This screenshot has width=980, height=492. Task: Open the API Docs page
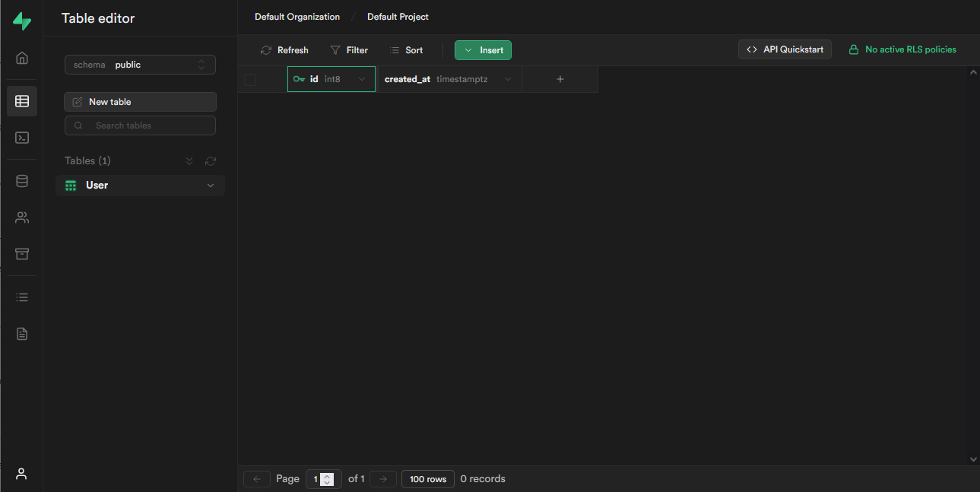[21, 333]
